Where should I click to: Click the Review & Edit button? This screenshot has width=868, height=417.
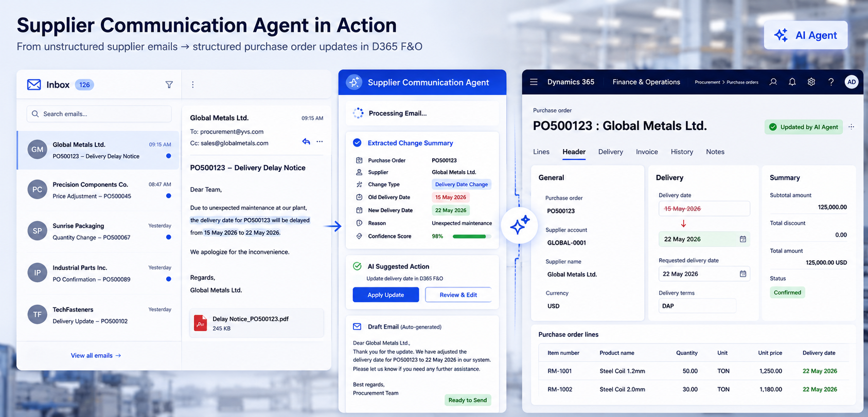tap(458, 295)
